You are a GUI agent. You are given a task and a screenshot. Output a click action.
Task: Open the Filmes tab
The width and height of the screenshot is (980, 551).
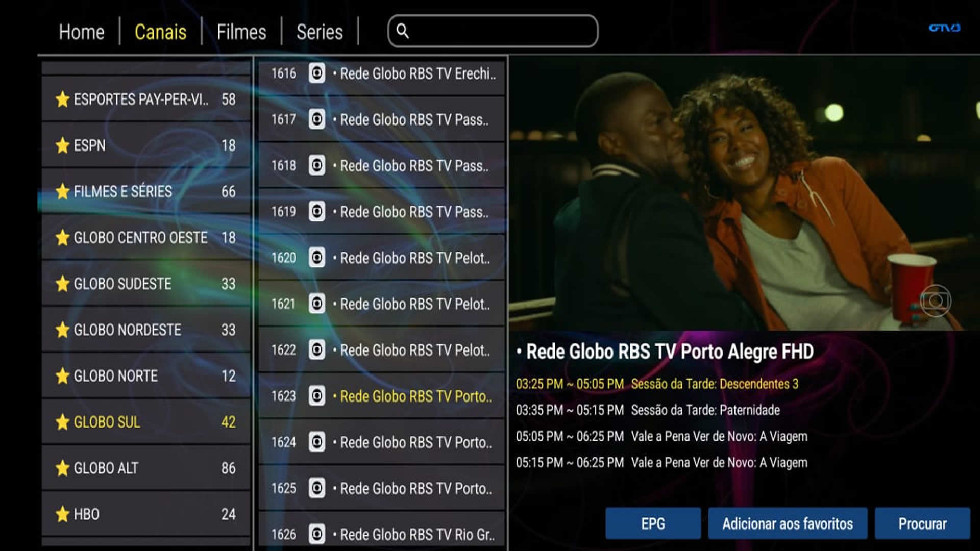click(241, 32)
